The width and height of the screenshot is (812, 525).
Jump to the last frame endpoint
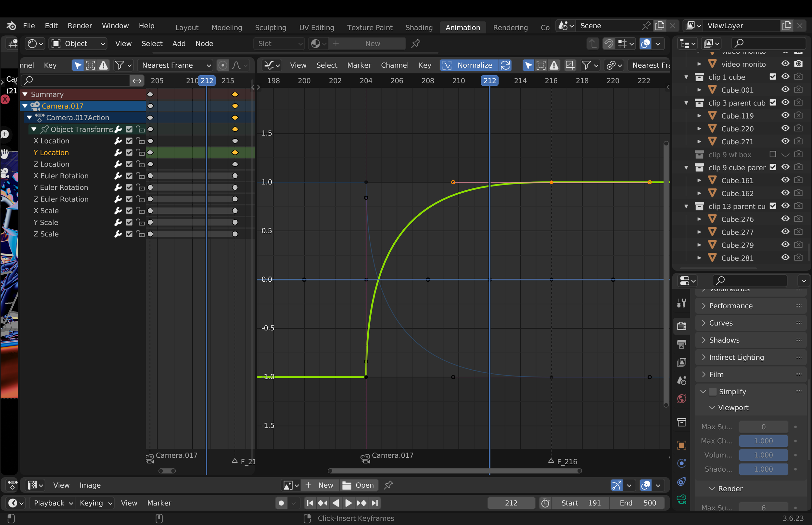pos(374,503)
